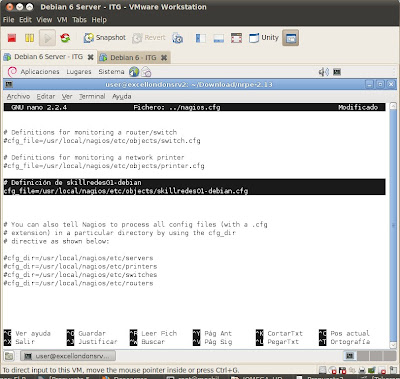Switch to the Debian 6 - ITG tab
Viewport: 400px width, 379px height.
pyautogui.click(x=133, y=58)
